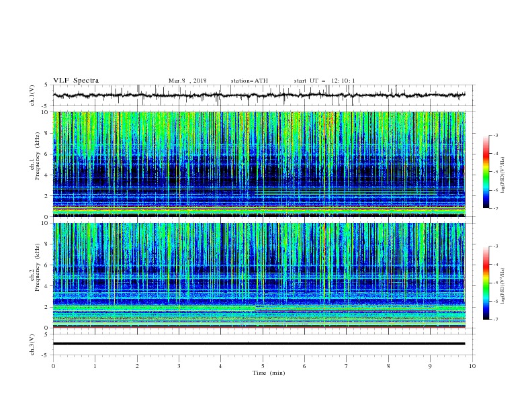532x411 pixels.
Task: Click the "9" tick on the time axis
Action: pos(430,366)
